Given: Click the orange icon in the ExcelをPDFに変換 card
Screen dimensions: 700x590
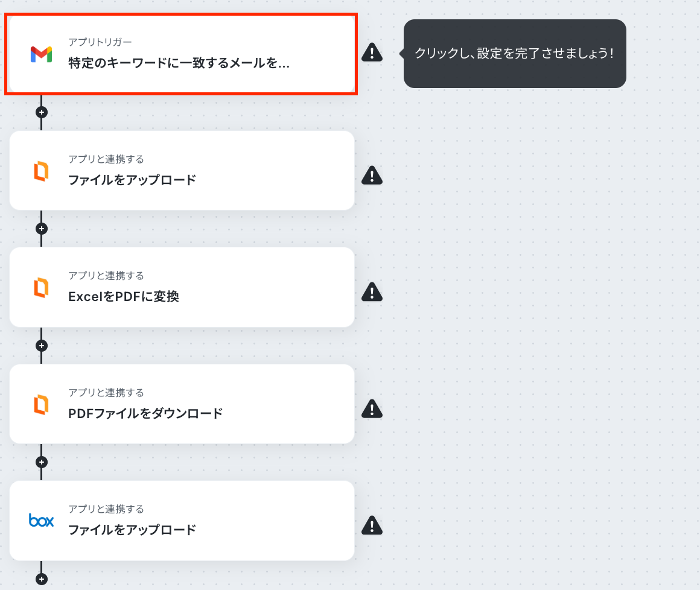Looking at the screenshot, I should 41,287.
